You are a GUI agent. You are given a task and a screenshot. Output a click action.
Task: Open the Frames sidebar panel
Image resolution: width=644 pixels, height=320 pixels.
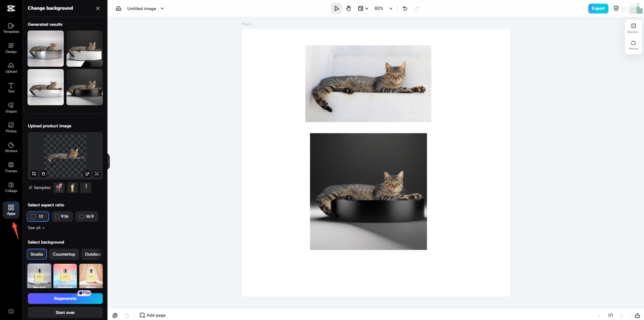click(11, 167)
